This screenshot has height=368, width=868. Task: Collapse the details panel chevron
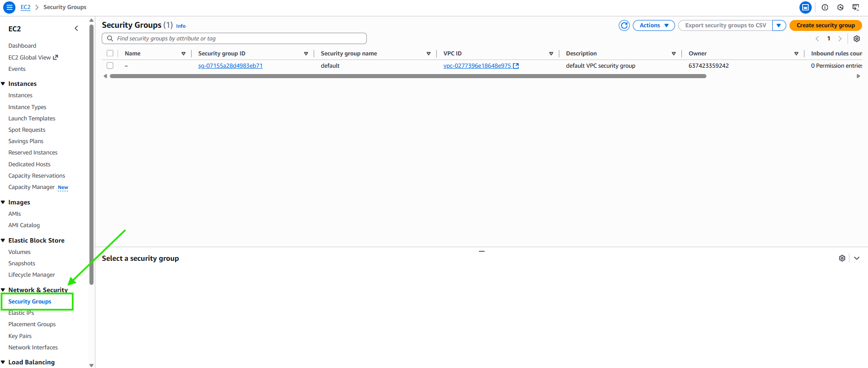coord(857,258)
